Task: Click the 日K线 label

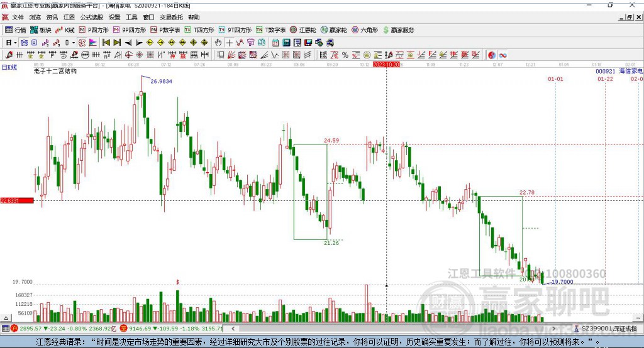Action: pos(9,68)
